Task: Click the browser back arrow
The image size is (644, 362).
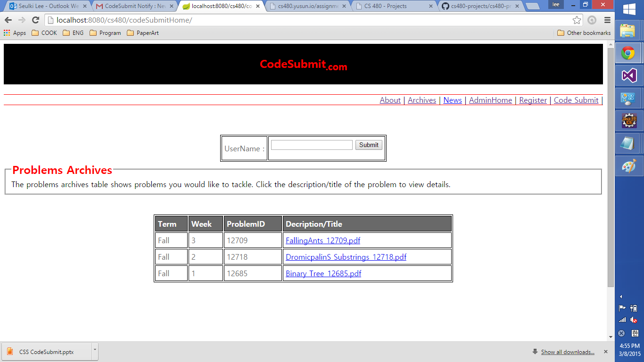Action: tap(8, 20)
